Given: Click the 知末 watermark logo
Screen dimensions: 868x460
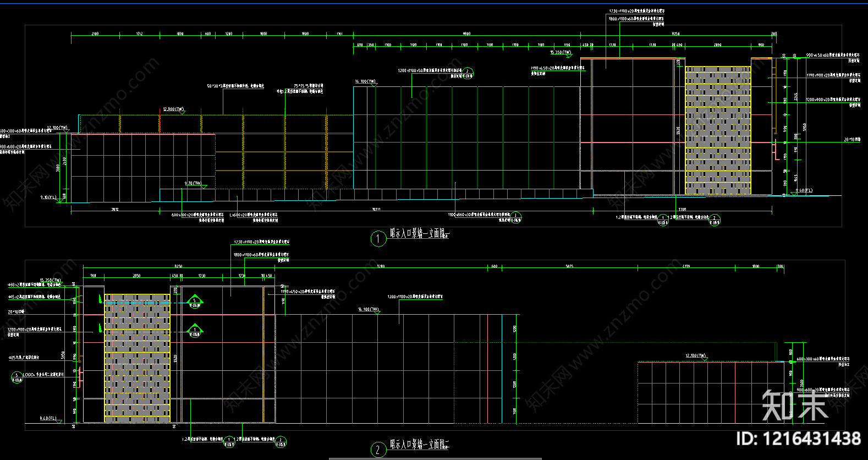Looking at the screenshot, I should click(795, 406).
